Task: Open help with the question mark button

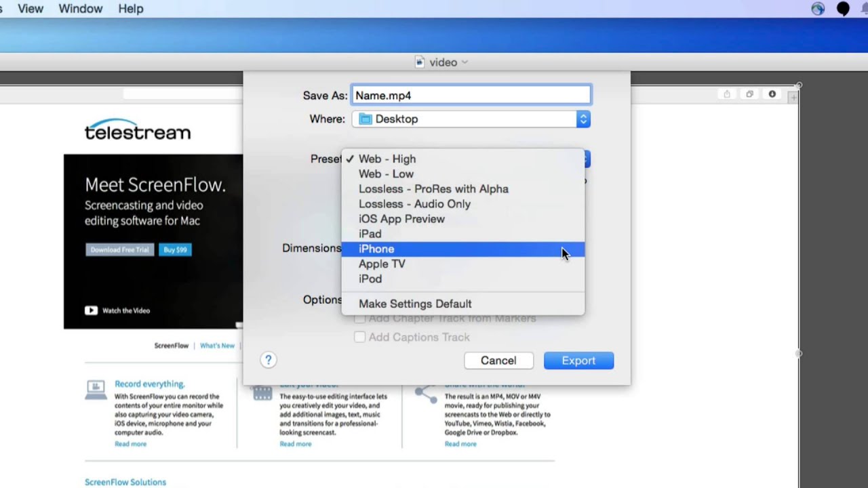Action: (x=269, y=360)
